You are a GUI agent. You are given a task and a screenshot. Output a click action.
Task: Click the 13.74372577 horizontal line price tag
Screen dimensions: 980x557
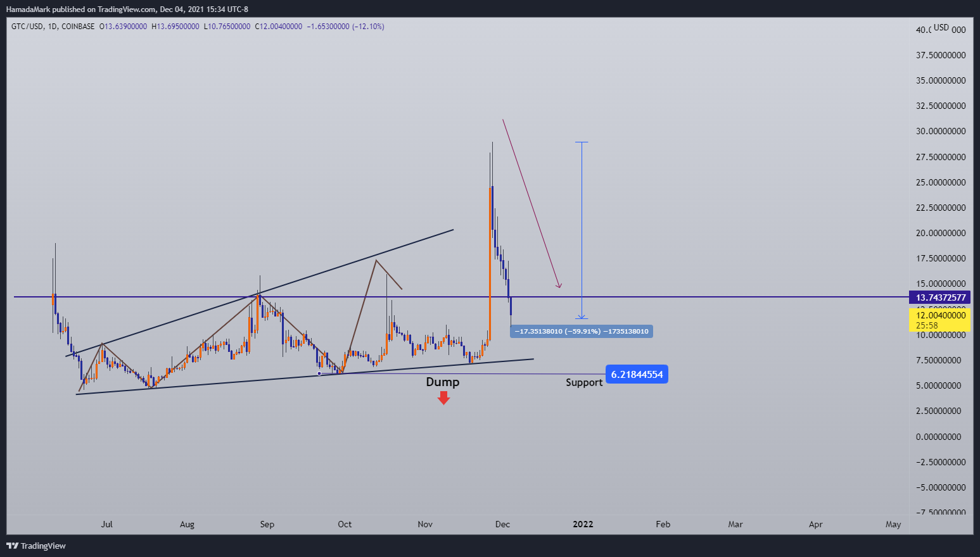[x=940, y=297]
